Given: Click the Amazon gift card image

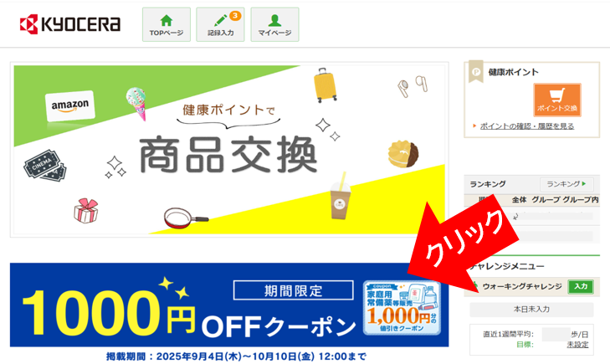Looking at the screenshot, I should [70, 105].
